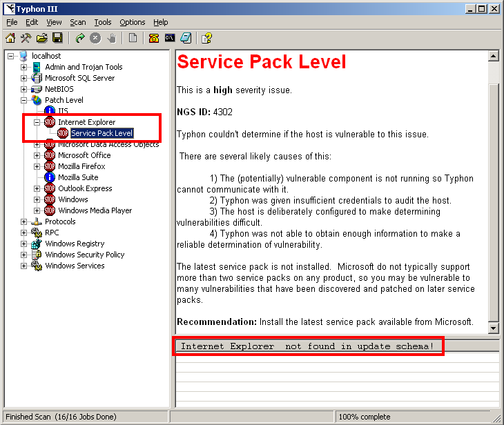504x425 pixels.
Task: Expand the Windows Registry node
Action: click(x=23, y=244)
